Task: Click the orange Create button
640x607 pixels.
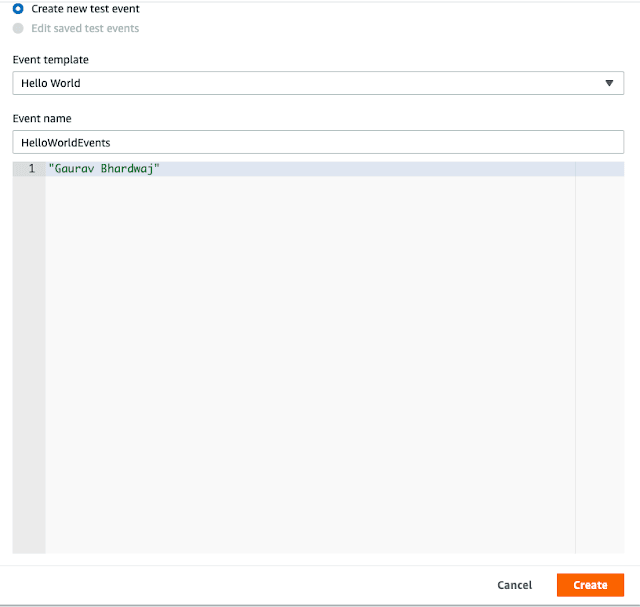Action: tap(590, 585)
